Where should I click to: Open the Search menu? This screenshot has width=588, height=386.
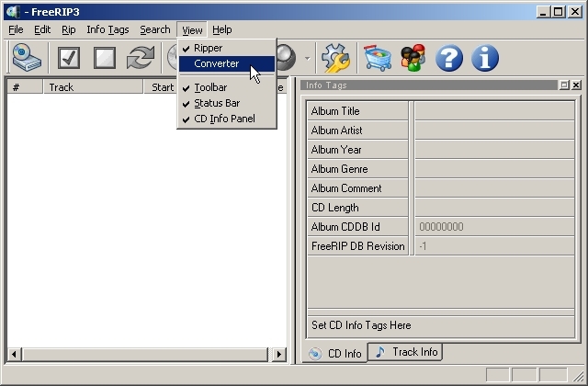155,29
